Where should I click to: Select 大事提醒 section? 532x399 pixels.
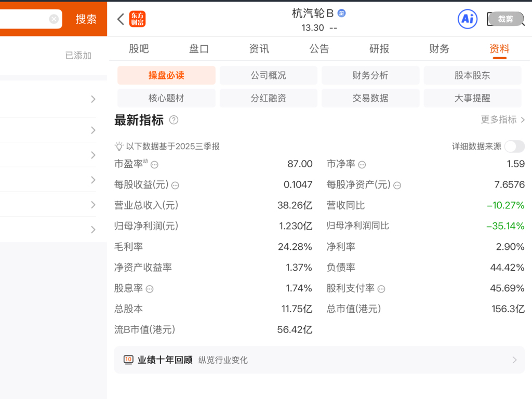click(x=472, y=98)
